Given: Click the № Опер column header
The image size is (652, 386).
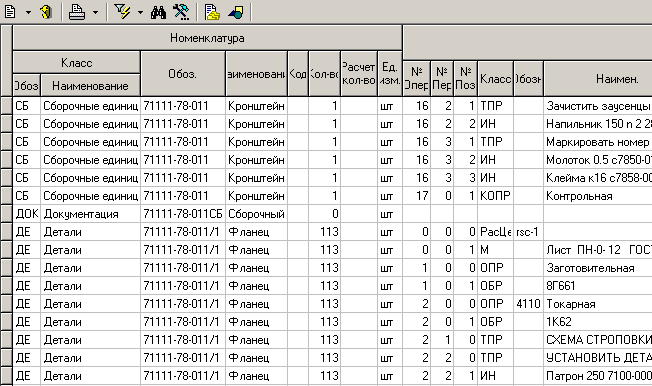Looking at the screenshot, I should coord(416,78).
